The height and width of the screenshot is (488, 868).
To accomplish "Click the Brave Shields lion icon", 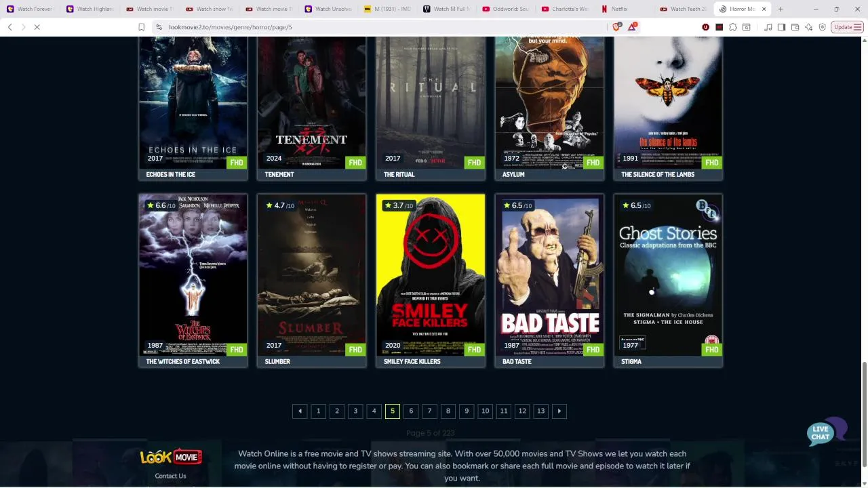I will [x=616, y=27].
